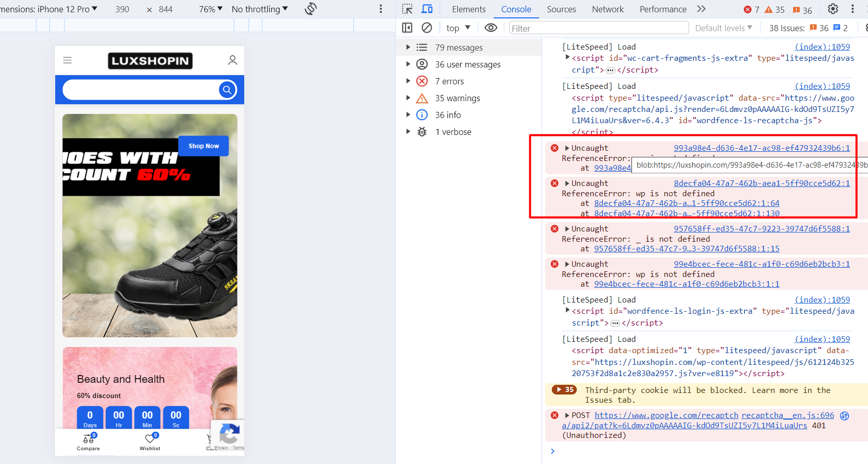Image resolution: width=868 pixels, height=464 pixels.
Task: Click the issues count badge showing 36
Action: click(x=802, y=10)
